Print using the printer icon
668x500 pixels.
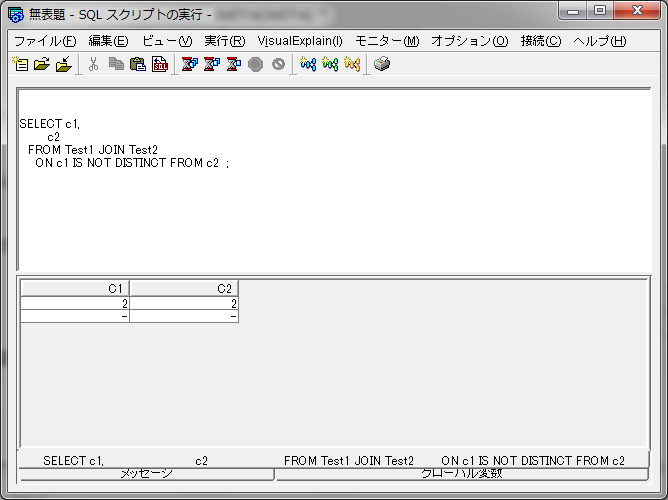tap(382, 64)
